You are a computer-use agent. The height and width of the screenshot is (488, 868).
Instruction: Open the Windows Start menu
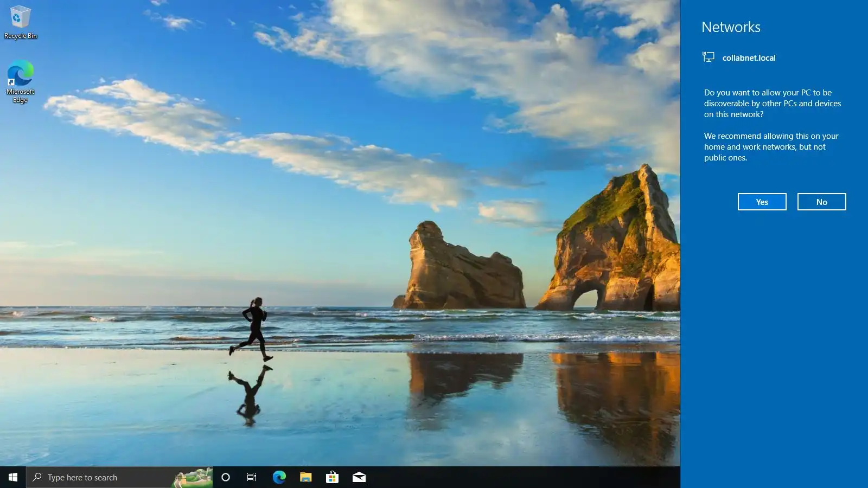click(13, 477)
